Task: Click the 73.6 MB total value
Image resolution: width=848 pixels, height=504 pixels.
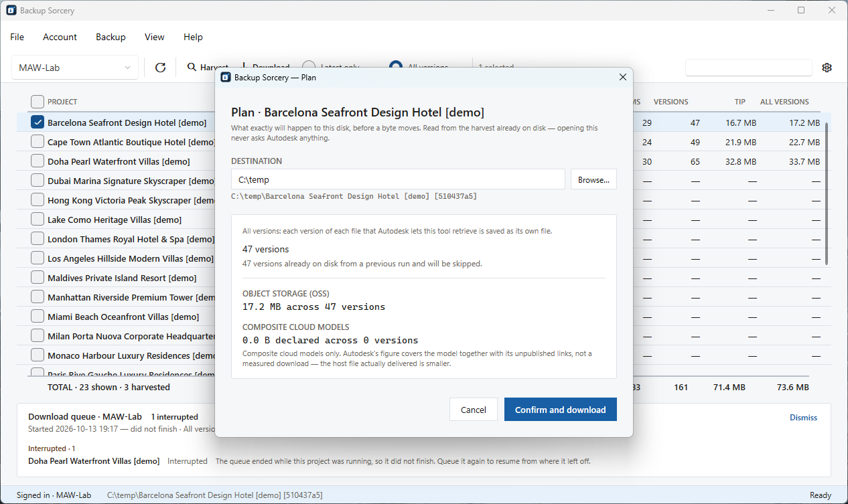Action: tap(792, 388)
